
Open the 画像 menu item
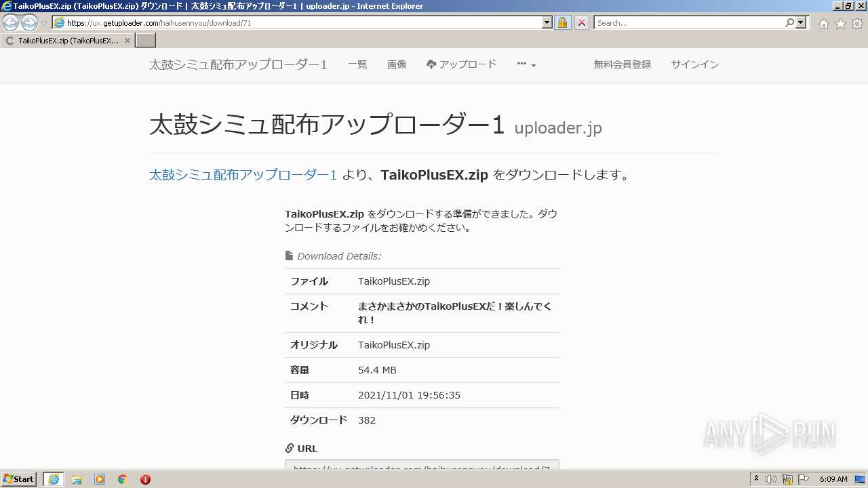(x=397, y=64)
